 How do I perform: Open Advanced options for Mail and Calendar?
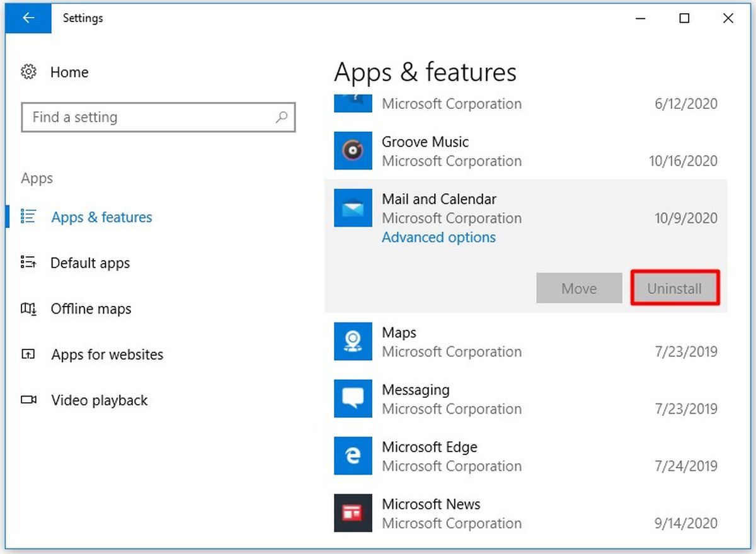pyautogui.click(x=438, y=237)
